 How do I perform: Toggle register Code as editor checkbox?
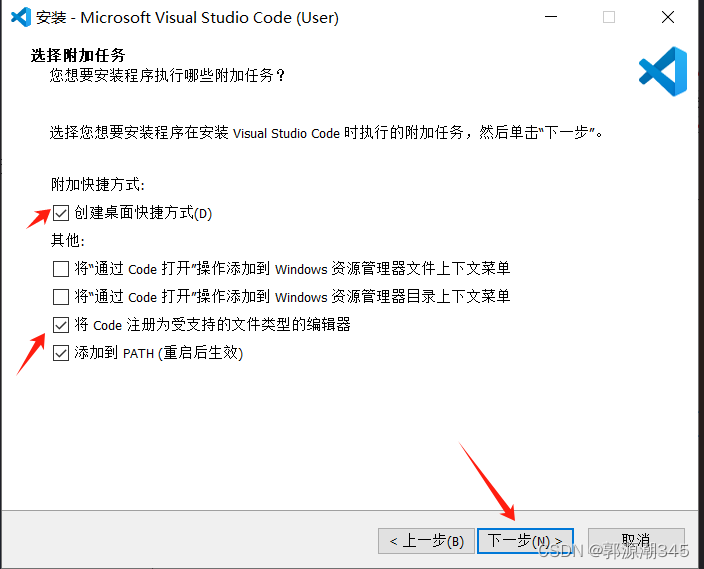point(61,325)
